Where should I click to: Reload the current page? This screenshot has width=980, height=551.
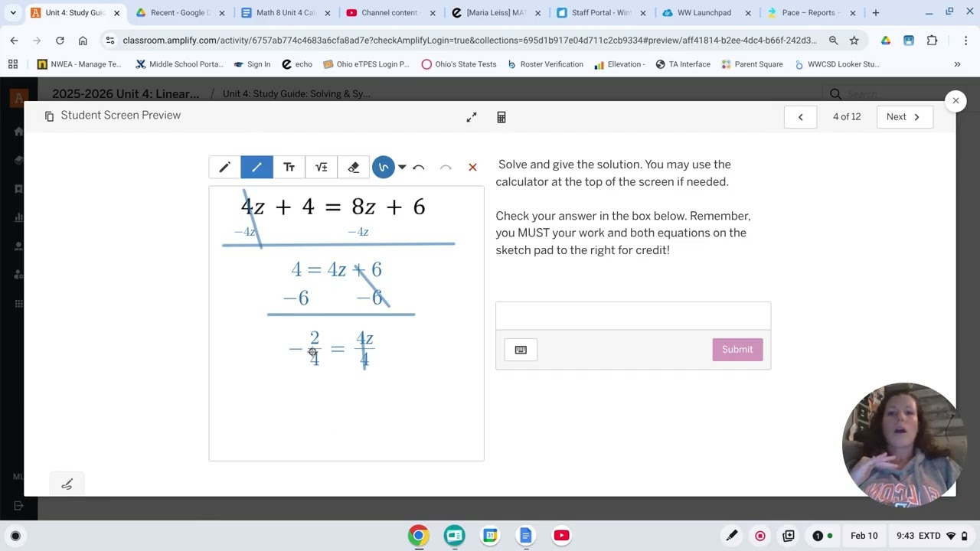[60, 41]
